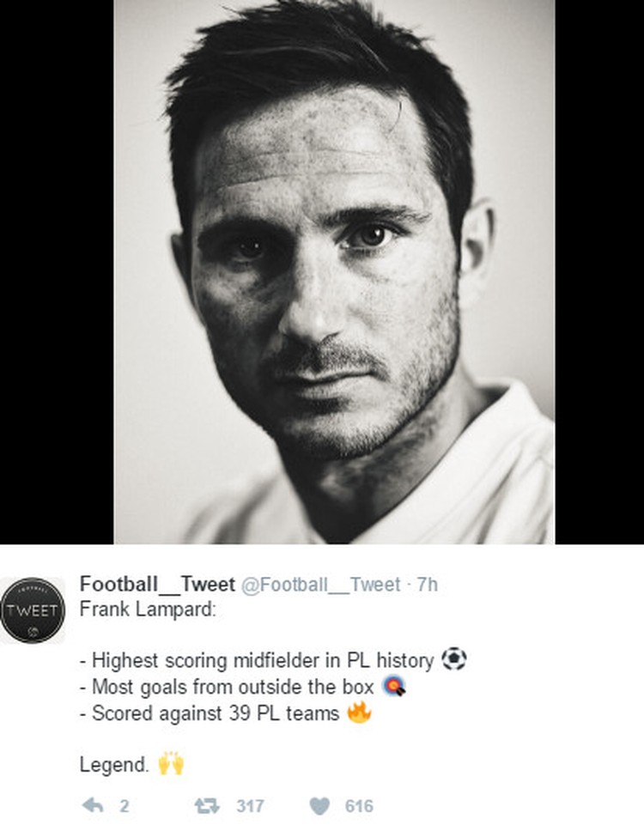Click the fire emoji
The image size is (644, 837).
[x=360, y=712]
